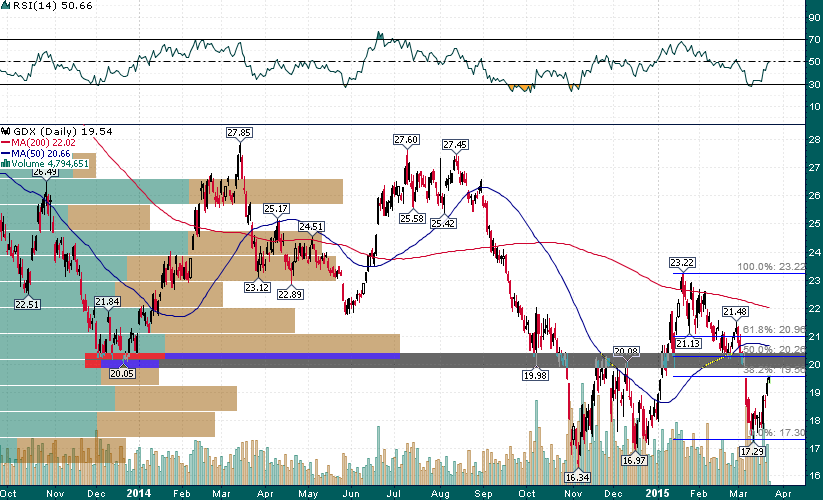
Task: Click the 27.60 high price label
Action: [x=406, y=140]
